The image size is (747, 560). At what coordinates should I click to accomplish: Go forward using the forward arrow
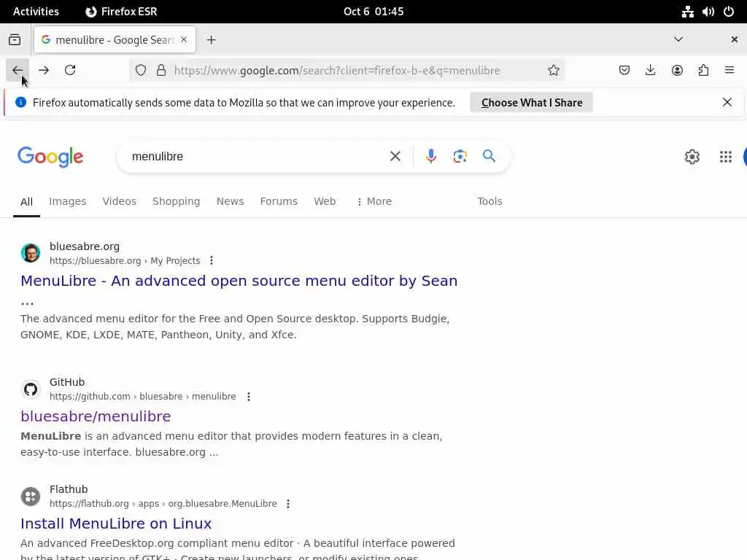pos(44,71)
